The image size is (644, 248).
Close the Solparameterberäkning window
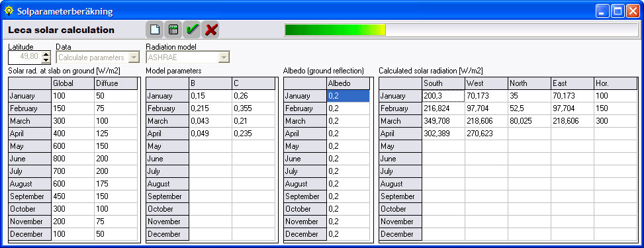[632, 11]
